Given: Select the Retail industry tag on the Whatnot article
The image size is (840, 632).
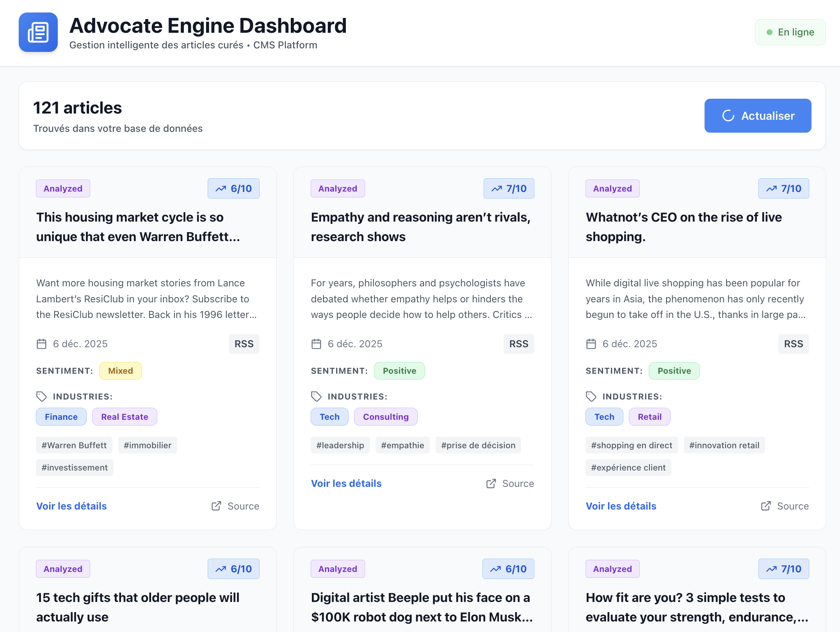Looking at the screenshot, I should tap(649, 416).
